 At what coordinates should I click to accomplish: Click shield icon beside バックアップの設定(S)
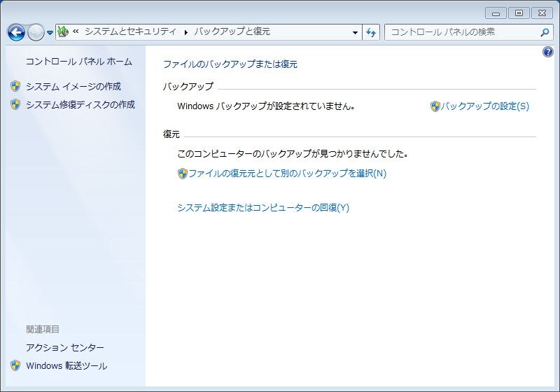pos(435,106)
